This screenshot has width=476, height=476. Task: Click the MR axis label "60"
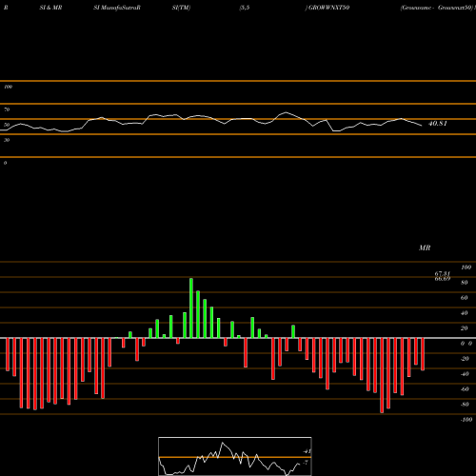pyautogui.click(x=465, y=298)
